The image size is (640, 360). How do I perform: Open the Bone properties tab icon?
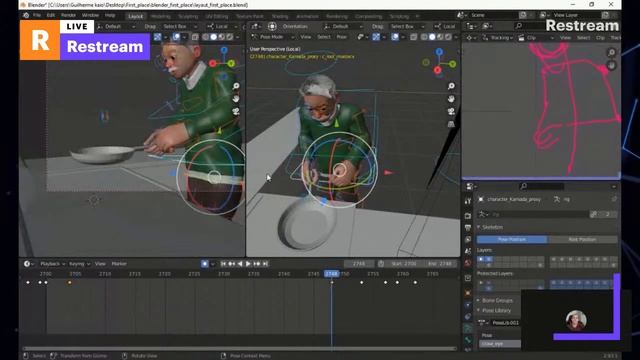point(468,340)
